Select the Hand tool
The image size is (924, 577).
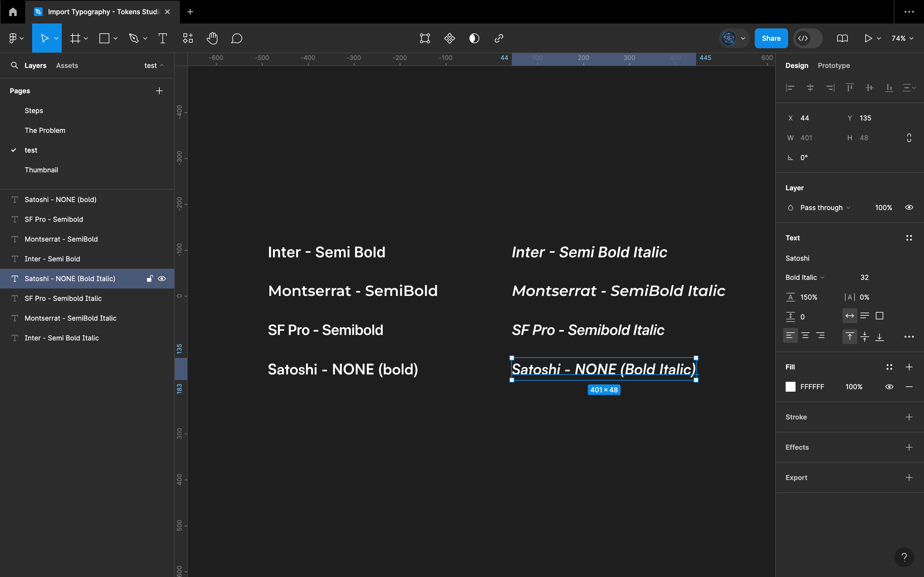(212, 38)
